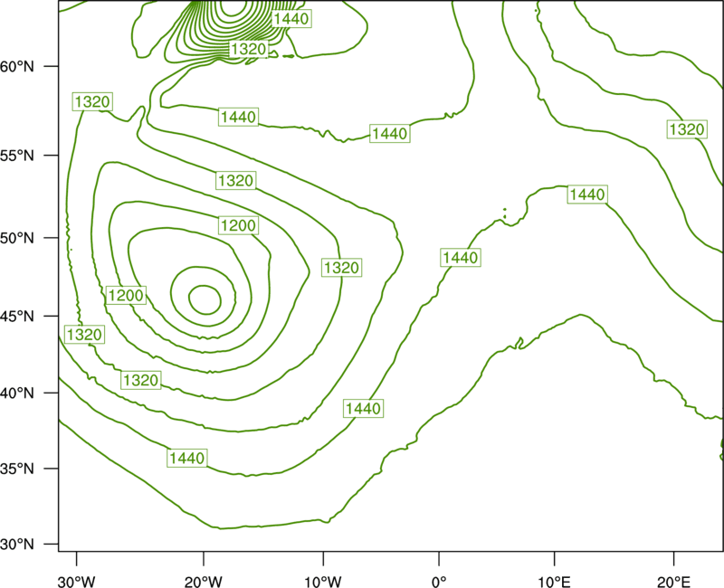Select the 30°W longitude axis label
This screenshot has height=588, width=724.
(x=77, y=582)
